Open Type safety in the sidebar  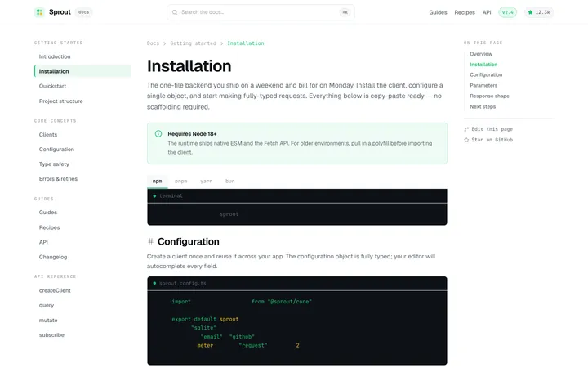[82, 164]
